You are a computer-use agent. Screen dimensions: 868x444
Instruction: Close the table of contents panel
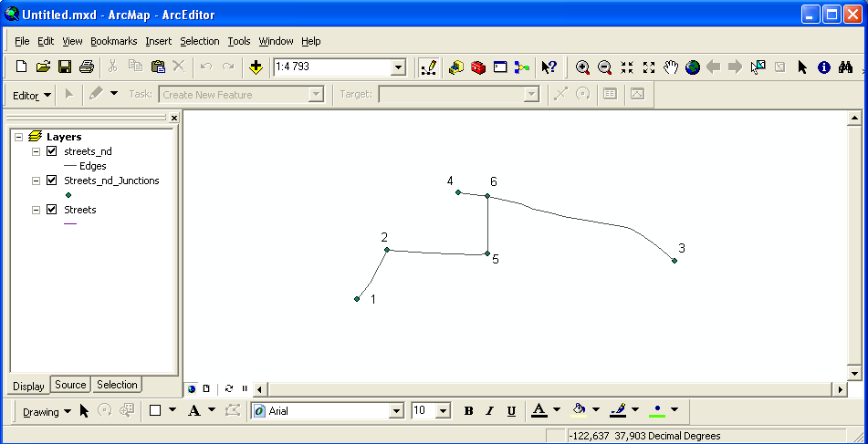tap(173, 118)
